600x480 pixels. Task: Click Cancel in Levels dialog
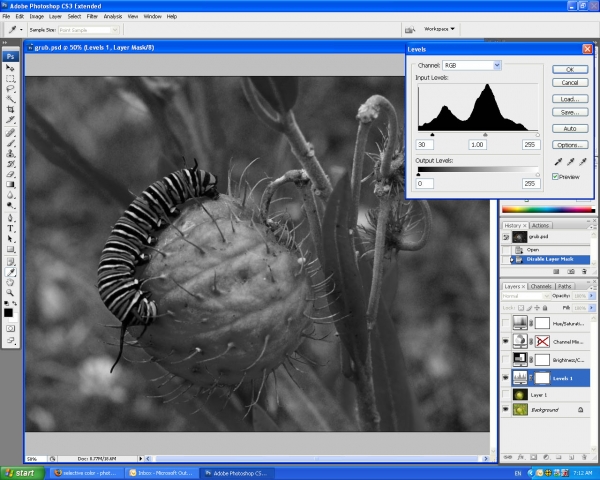pyautogui.click(x=570, y=82)
